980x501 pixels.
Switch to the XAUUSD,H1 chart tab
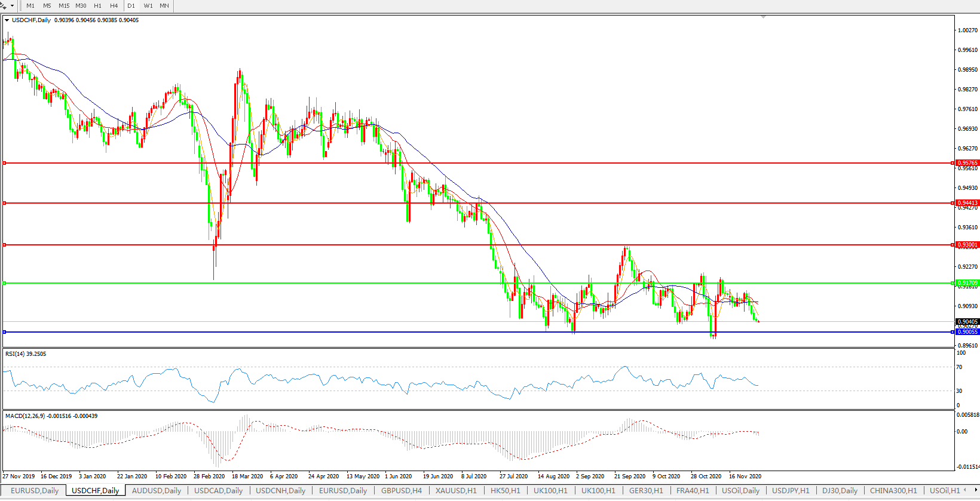point(456,491)
